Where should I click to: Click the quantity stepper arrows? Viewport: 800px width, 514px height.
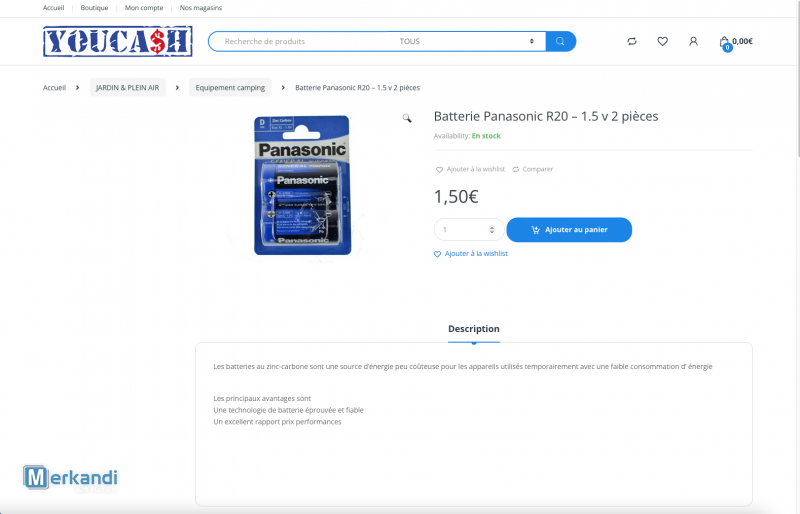tap(492, 230)
